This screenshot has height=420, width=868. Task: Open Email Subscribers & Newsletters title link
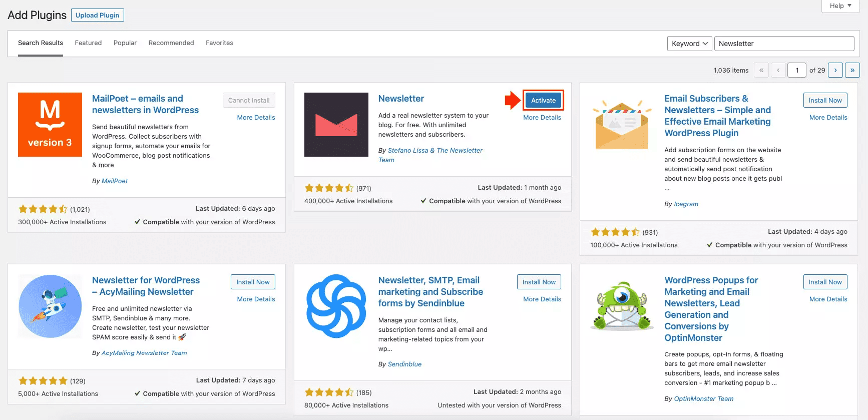pyautogui.click(x=717, y=116)
